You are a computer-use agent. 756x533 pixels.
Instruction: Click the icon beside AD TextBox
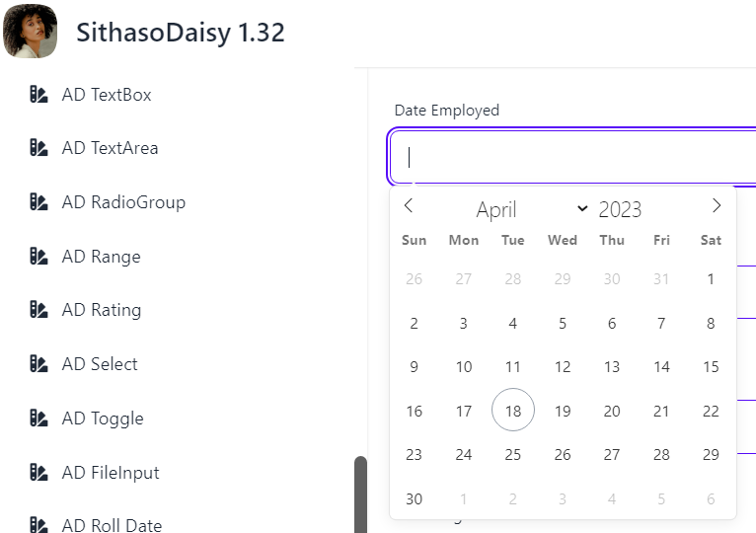point(38,95)
